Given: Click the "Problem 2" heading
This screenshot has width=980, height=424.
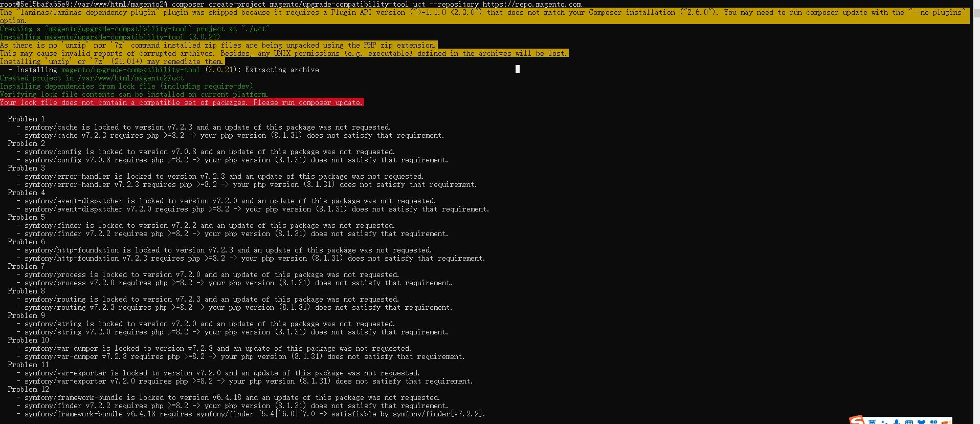Looking at the screenshot, I should click(x=26, y=143).
